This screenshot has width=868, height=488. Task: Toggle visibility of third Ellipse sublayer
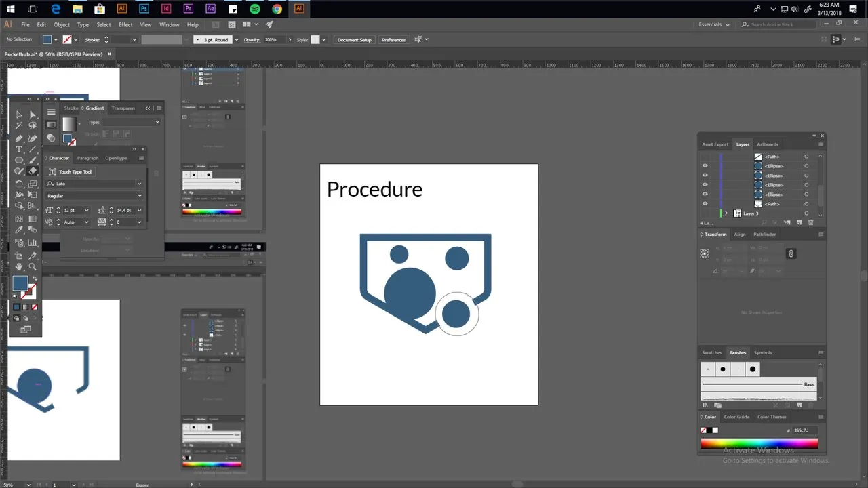coord(705,185)
